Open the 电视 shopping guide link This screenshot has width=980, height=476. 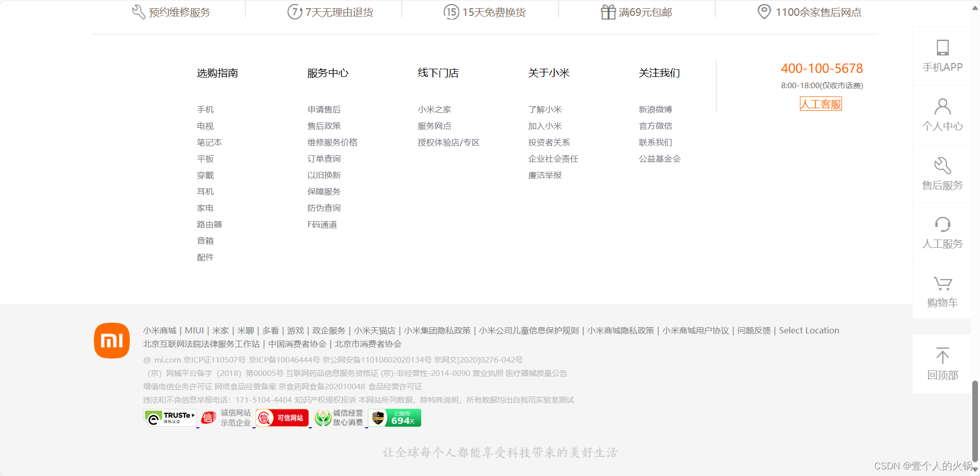pos(205,126)
